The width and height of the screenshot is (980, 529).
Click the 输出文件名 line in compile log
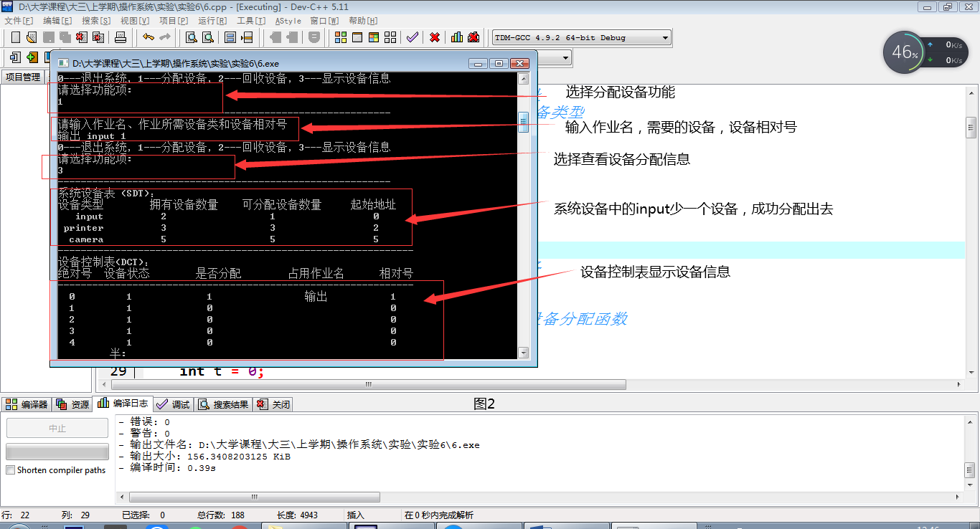(301, 444)
